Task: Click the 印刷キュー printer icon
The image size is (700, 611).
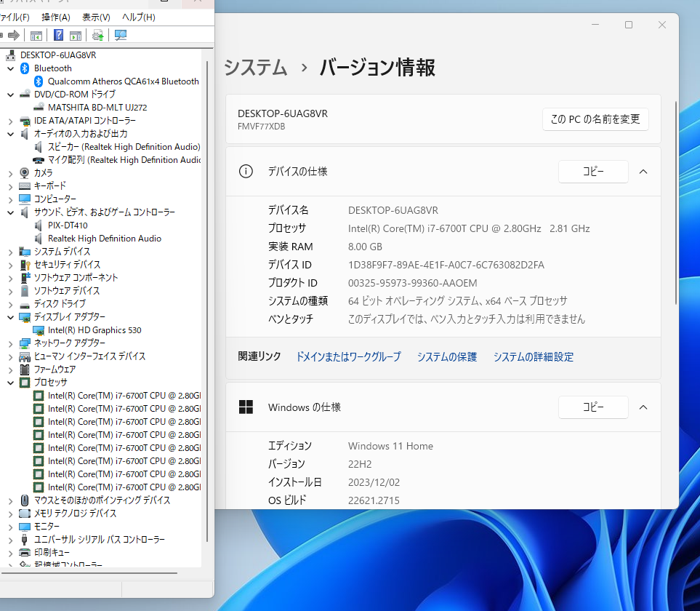Action: [x=25, y=553]
